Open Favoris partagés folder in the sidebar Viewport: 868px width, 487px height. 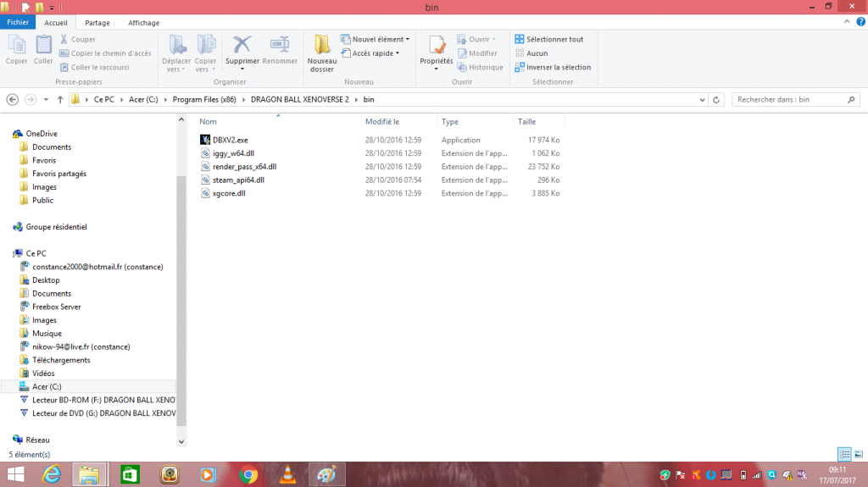[x=59, y=174]
